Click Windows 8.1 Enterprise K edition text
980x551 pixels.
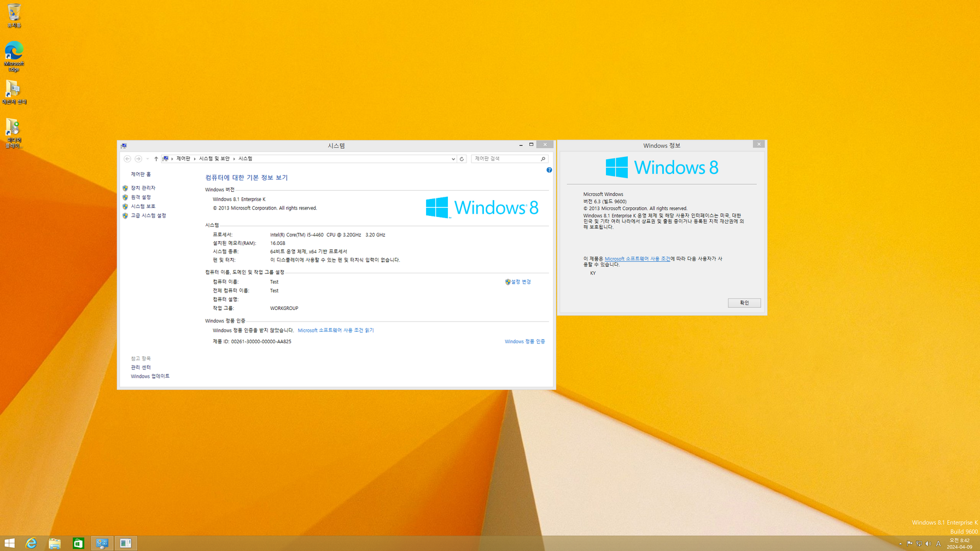point(239,200)
